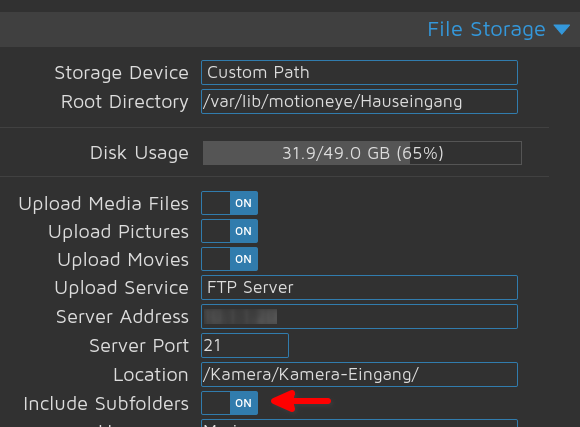
Task: Click the Upload Service label
Action: pyautogui.click(x=122, y=288)
